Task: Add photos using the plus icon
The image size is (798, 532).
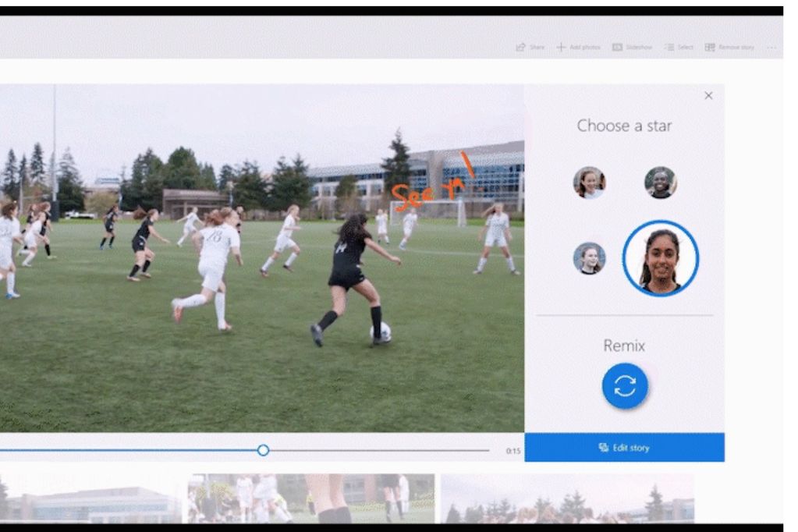Action: [561, 48]
